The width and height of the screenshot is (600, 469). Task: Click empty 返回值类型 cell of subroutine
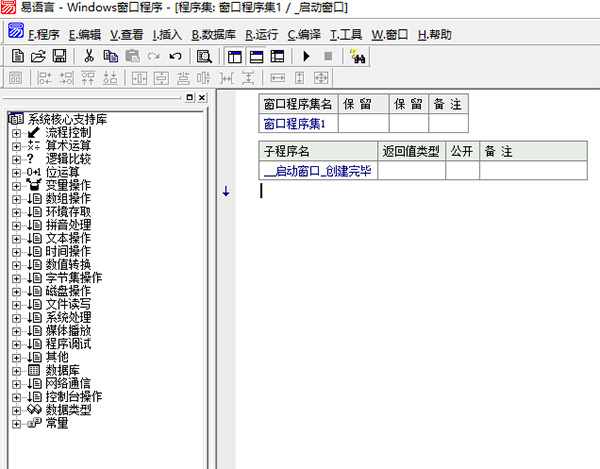411,171
